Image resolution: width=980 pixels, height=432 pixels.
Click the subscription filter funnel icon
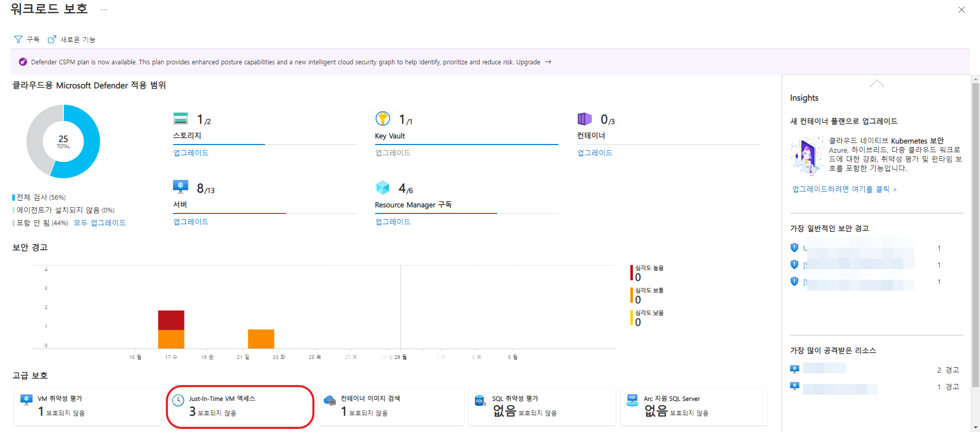(18, 39)
